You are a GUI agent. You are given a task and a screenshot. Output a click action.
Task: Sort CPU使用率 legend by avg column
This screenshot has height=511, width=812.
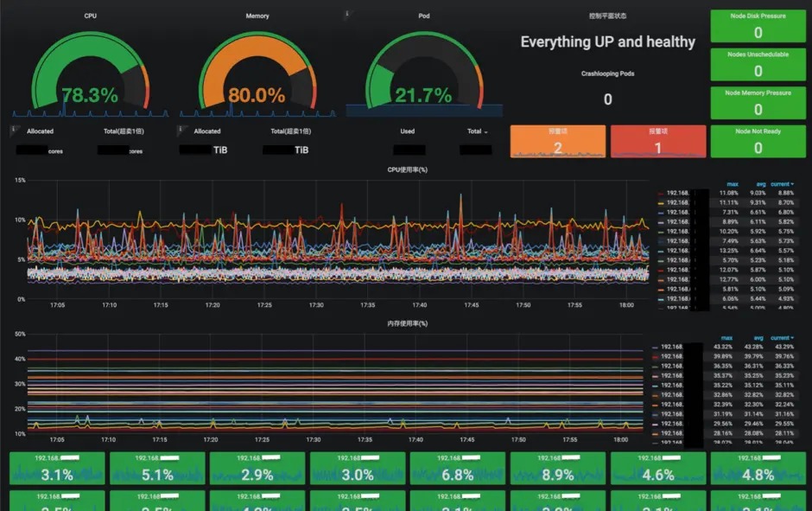(x=761, y=184)
